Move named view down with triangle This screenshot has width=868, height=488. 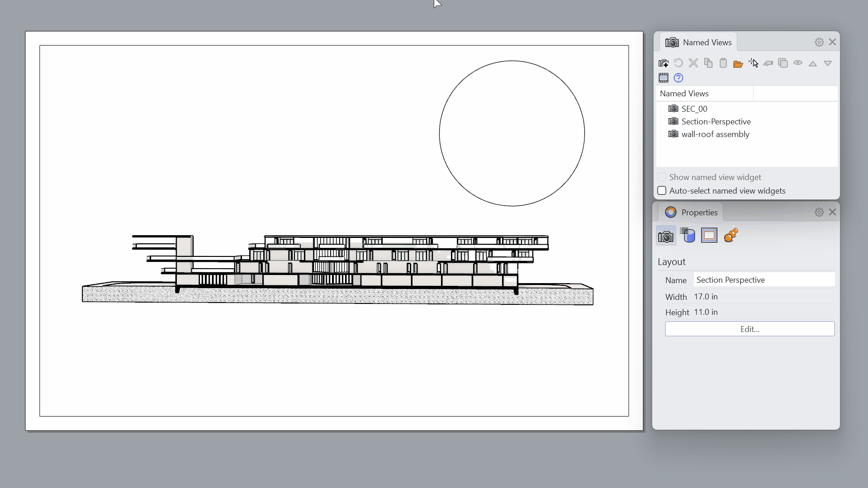828,63
